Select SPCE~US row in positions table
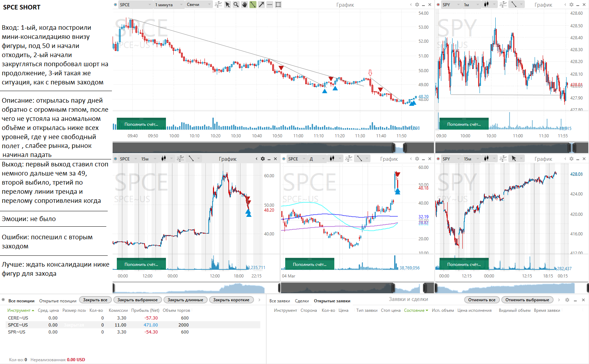This screenshot has height=364, width=589. (133, 325)
